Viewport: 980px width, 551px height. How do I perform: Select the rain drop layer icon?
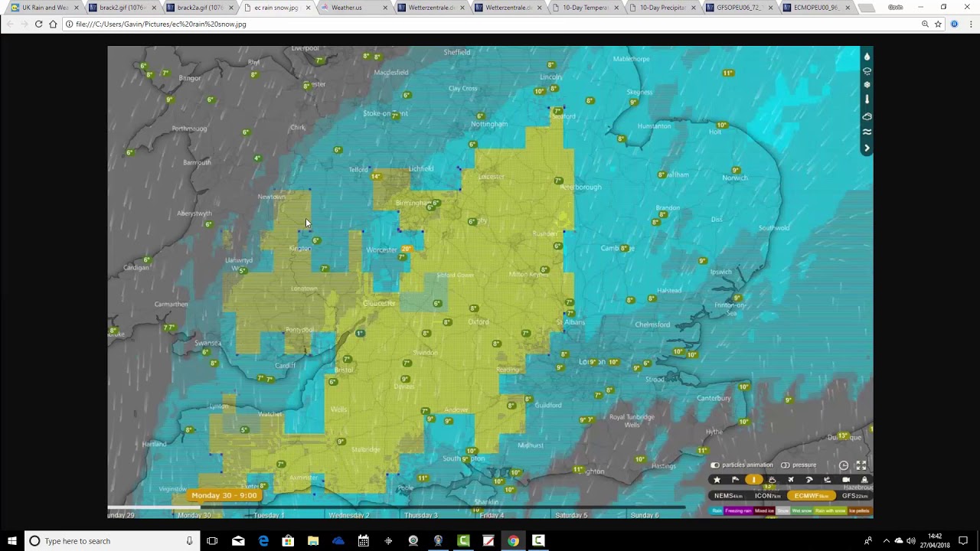pos(867,57)
